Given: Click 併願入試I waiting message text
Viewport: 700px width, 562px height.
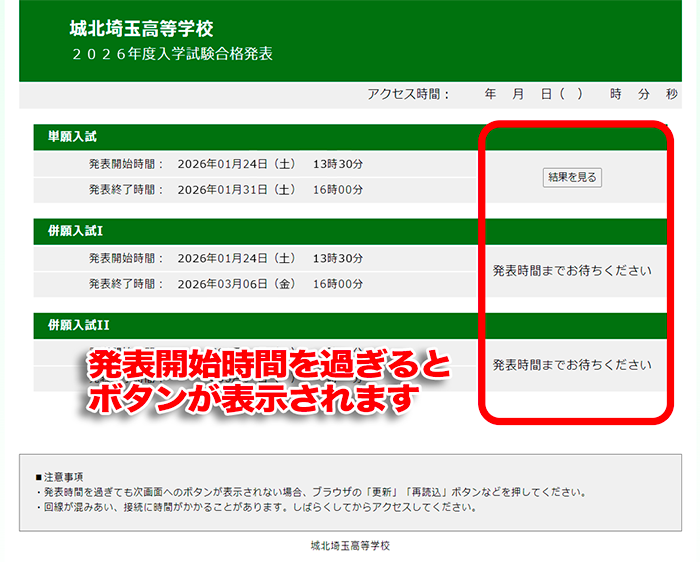Looking at the screenshot, I should coord(572,270).
